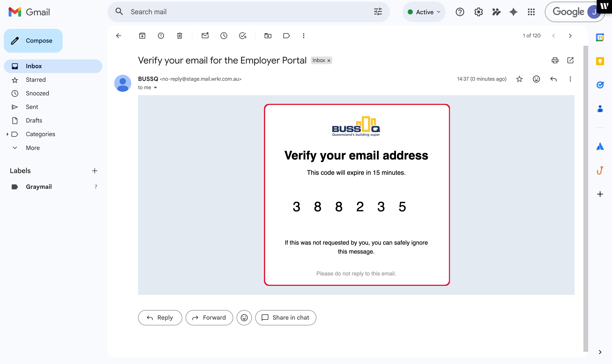The width and height of the screenshot is (612, 364).
Task: Open Gmail Support help icon
Action: click(460, 12)
